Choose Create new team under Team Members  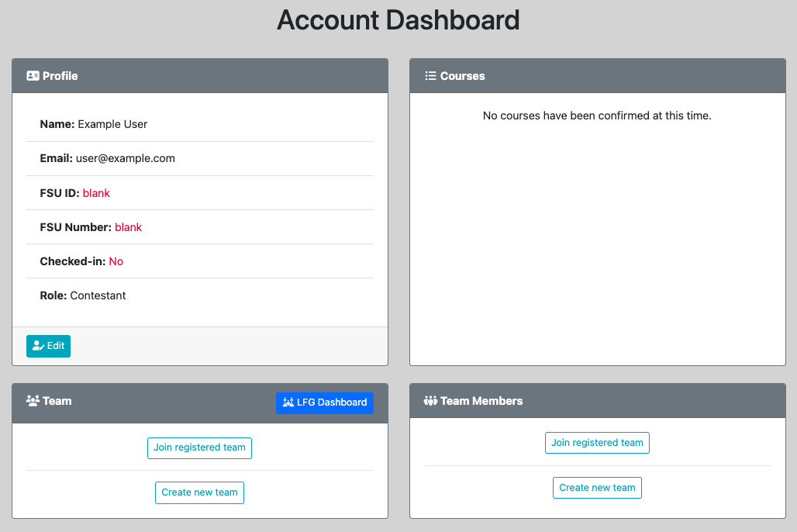click(597, 488)
